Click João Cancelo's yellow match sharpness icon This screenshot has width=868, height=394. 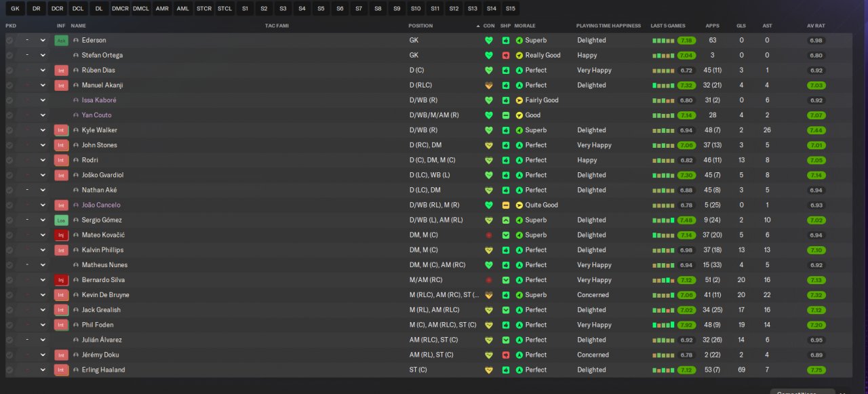505,205
